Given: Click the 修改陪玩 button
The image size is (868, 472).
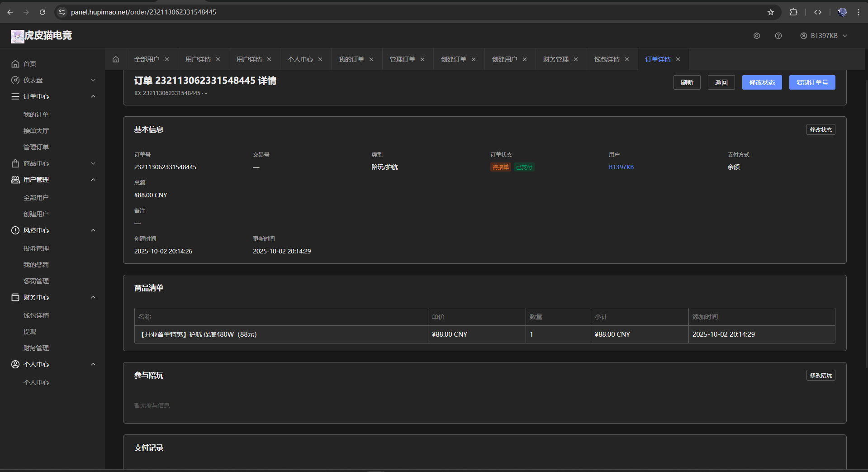Looking at the screenshot, I should coord(821,375).
